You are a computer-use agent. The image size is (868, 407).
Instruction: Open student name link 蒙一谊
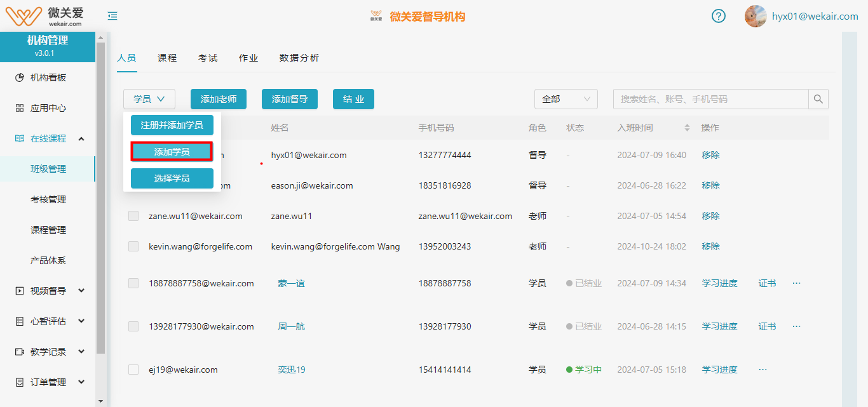pyautogui.click(x=291, y=283)
